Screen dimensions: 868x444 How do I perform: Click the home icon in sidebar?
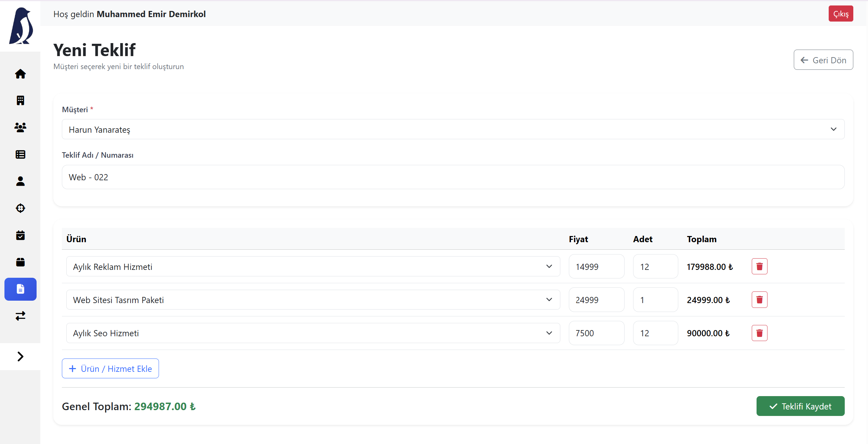point(20,74)
